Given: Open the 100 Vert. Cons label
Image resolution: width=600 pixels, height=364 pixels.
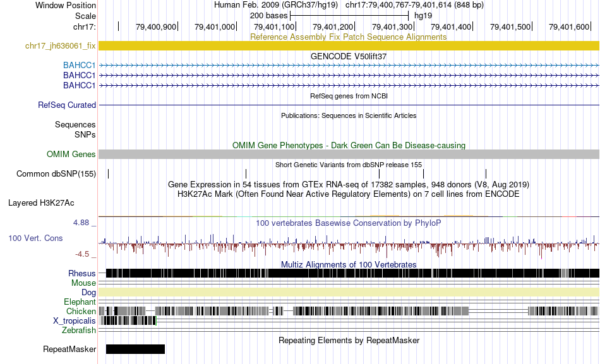Looking at the screenshot, I should (35, 238).
